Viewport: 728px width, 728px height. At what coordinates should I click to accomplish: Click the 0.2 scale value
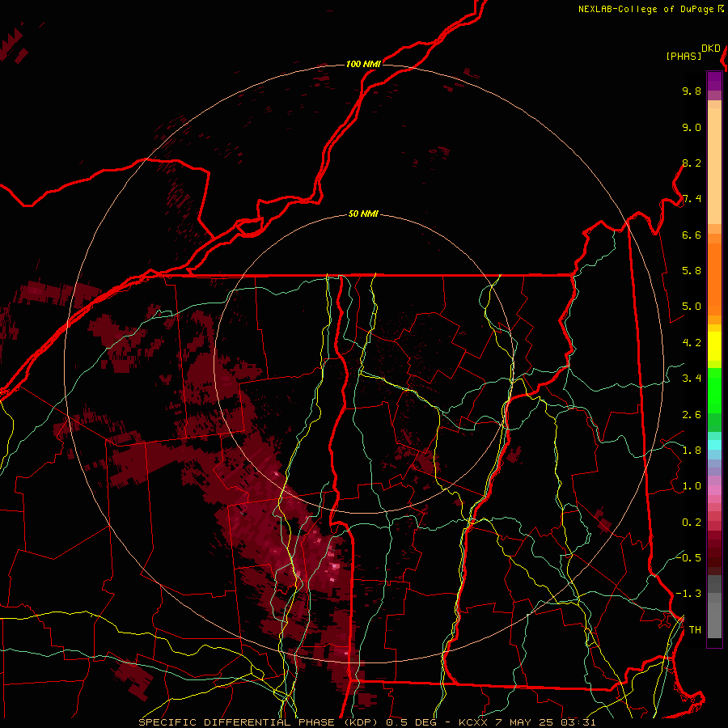point(692,523)
